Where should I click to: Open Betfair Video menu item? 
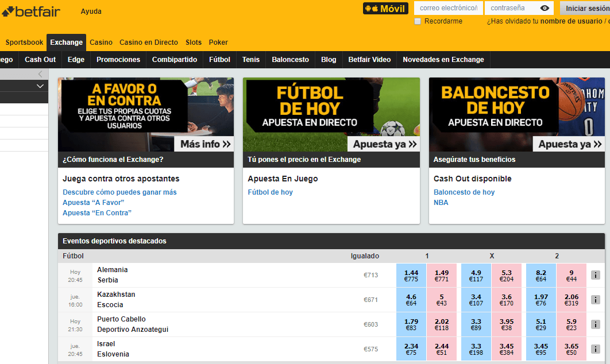(x=369, y=60)
